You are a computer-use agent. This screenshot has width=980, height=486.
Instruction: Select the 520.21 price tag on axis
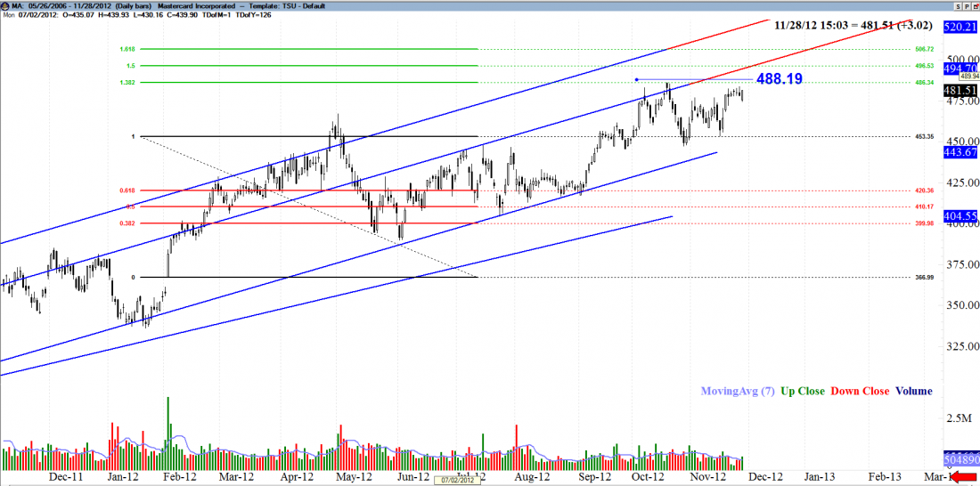click(x=961, y=28)
